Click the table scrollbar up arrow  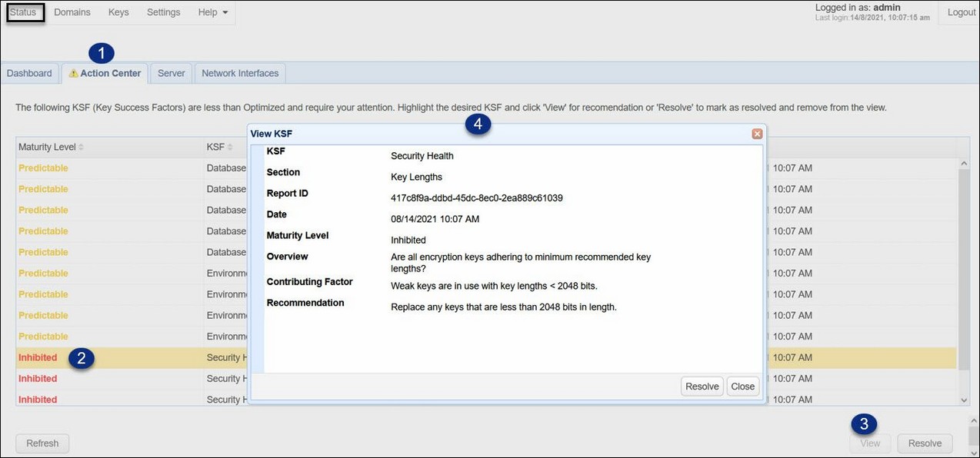click(x=964, y=164)
